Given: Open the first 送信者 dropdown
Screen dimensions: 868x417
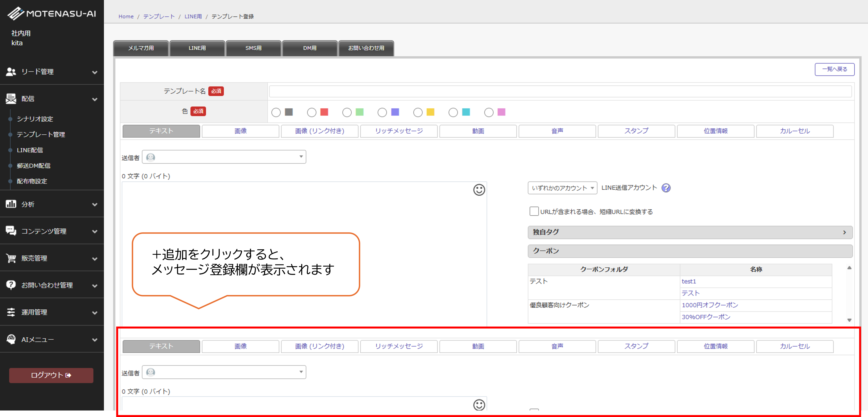Looking at the screenshot, I should 224,157.
